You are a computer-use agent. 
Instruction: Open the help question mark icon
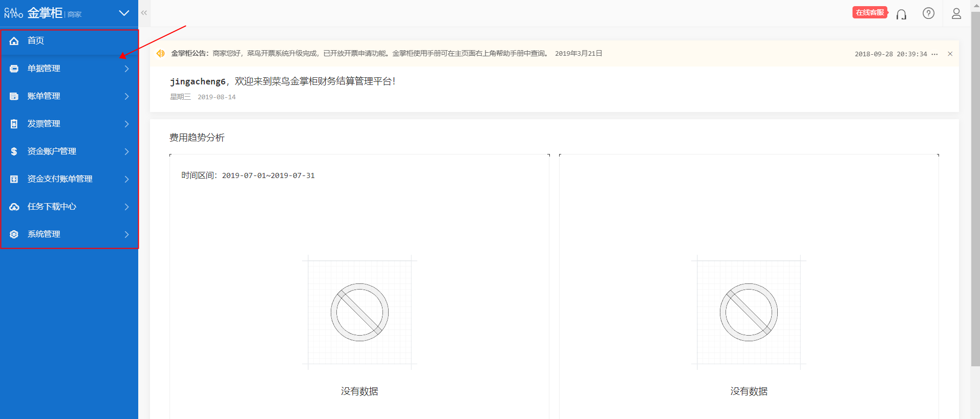coord(928,13)
